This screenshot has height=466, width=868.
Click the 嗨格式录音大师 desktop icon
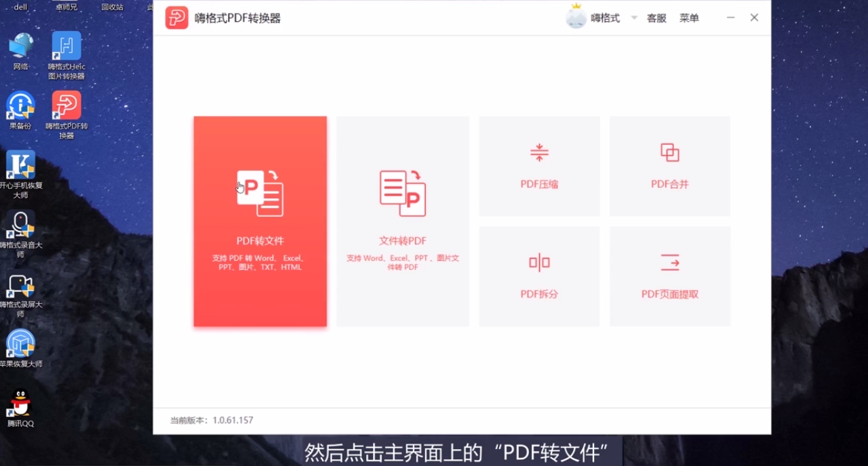click(20, 234)
